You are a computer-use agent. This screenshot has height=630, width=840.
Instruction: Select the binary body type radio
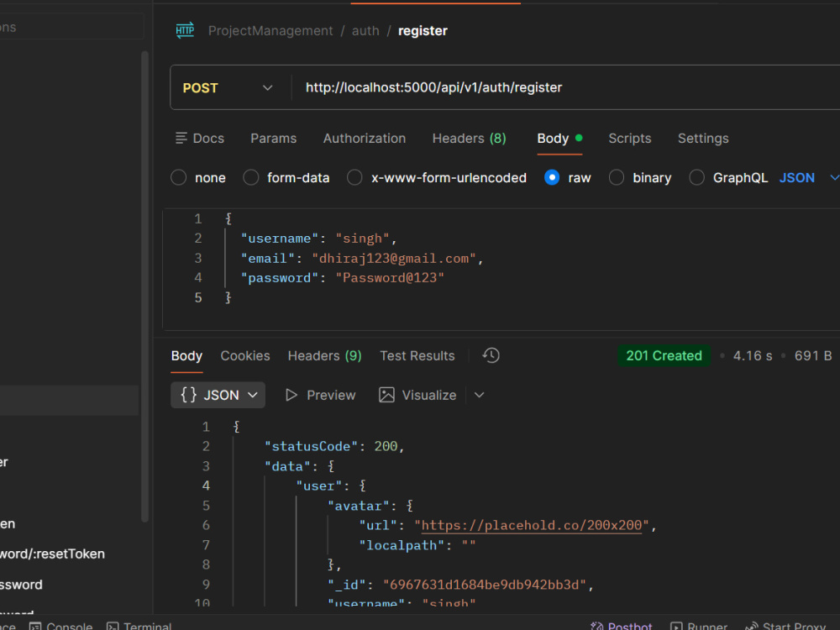[x=616, y=177]
